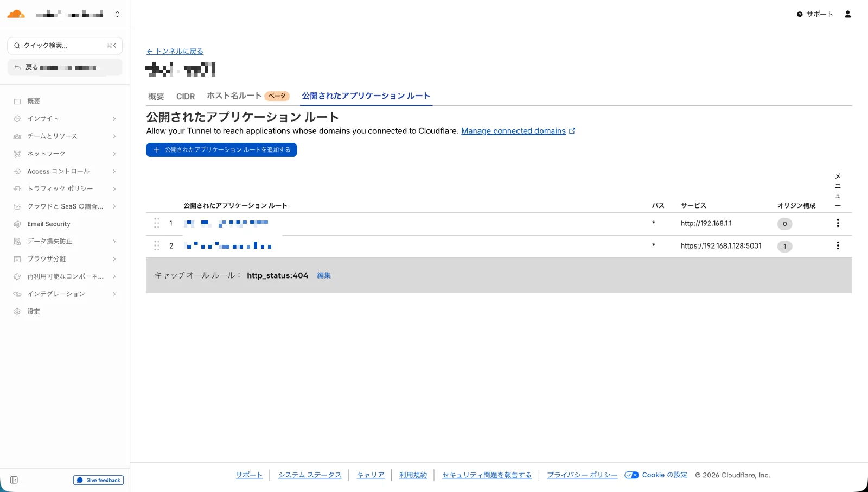This screenshot has width=868, height=492.
Task: Open the サポート help icon
Action: tap(799, 14)
